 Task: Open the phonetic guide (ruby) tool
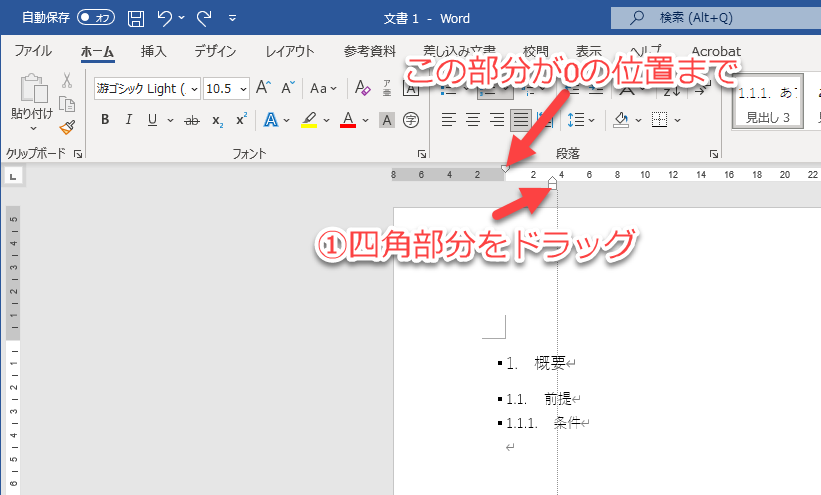[x=387, y=87]
